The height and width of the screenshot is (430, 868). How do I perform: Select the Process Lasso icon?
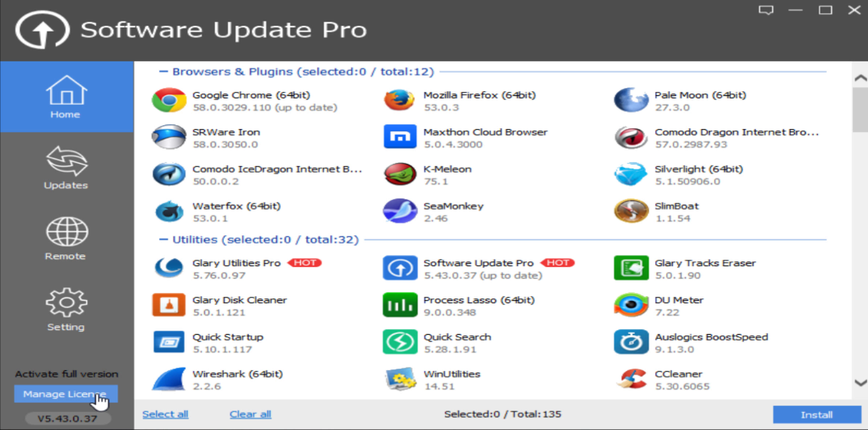(400, 305)
